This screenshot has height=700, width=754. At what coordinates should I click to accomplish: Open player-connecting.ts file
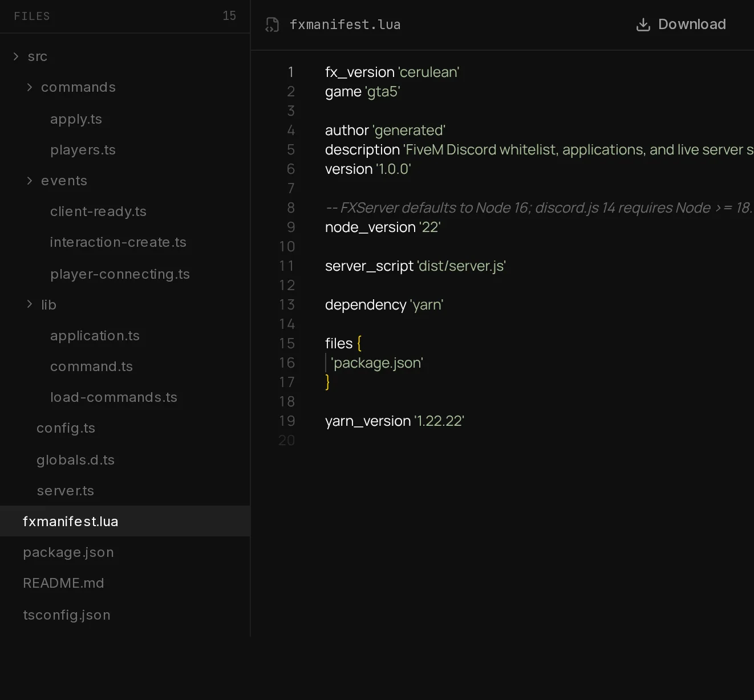click(x=120, y=274)
